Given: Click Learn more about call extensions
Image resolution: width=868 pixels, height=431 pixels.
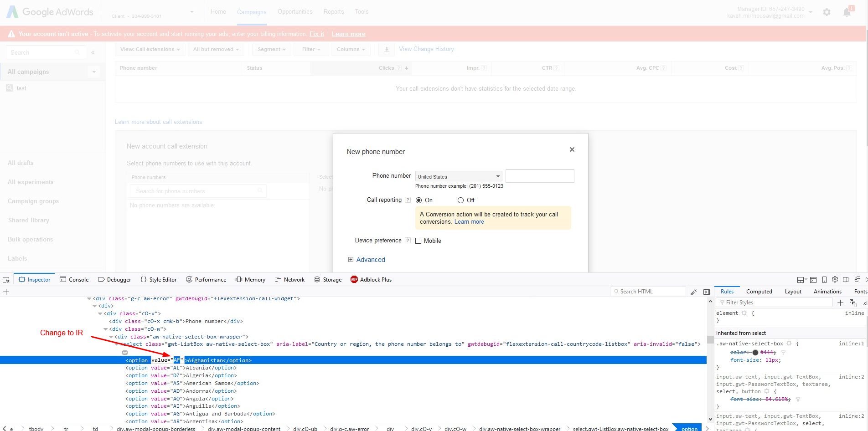Looking at the screenshot, I should pyautogui.click(x=158, y=122).
